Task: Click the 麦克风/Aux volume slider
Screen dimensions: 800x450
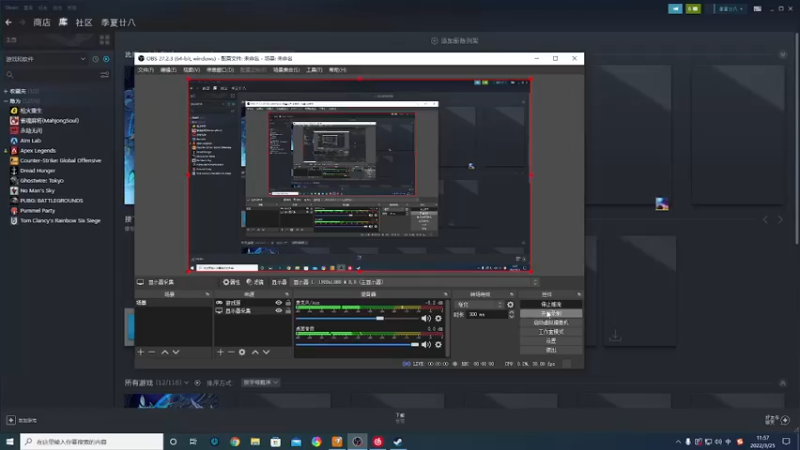Action: (357, 318)
